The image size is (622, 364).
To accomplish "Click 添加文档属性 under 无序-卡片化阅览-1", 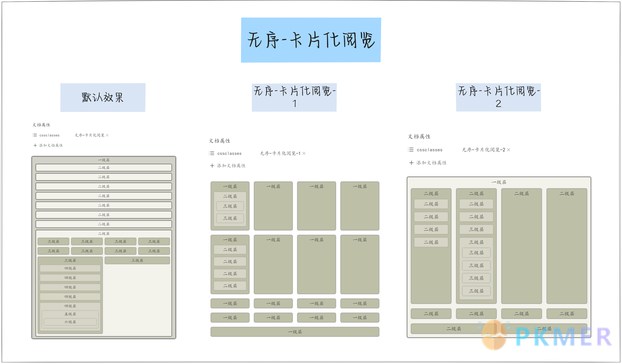I will [231, 166].
